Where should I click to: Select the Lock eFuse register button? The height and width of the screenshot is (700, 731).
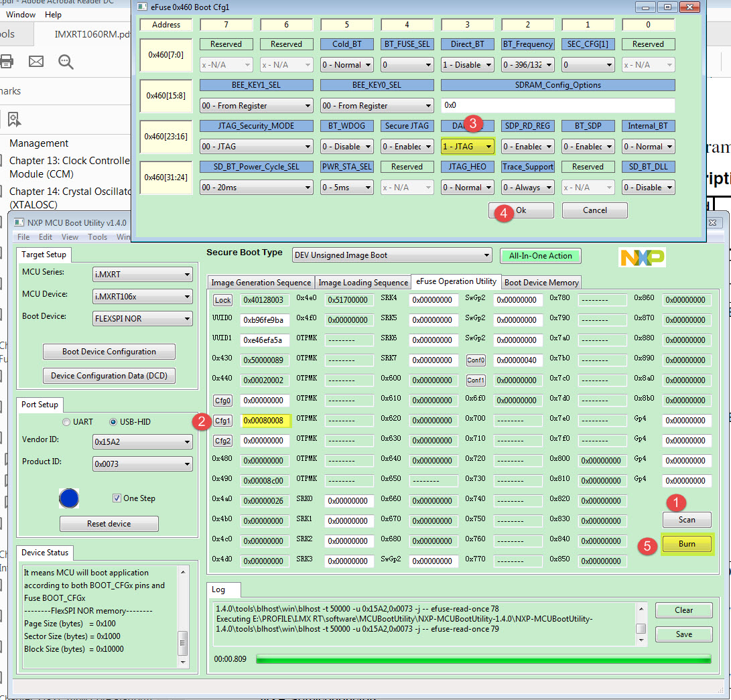(222, 299)
